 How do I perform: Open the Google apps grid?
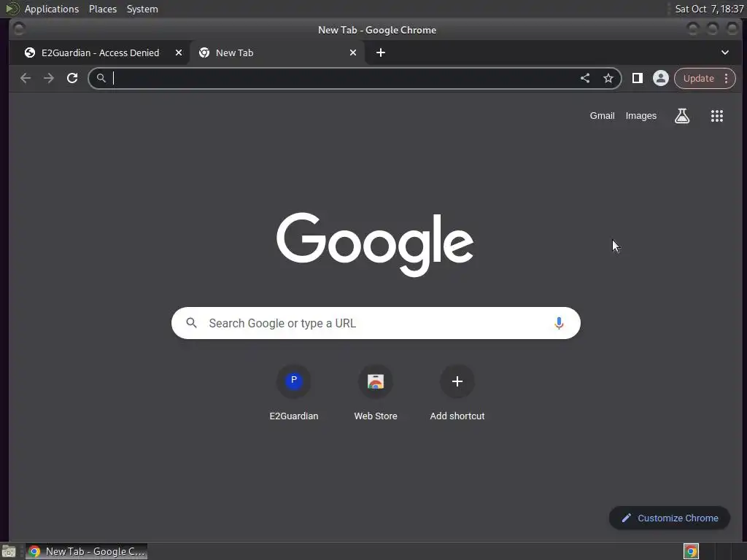click(x=717, y=116)
